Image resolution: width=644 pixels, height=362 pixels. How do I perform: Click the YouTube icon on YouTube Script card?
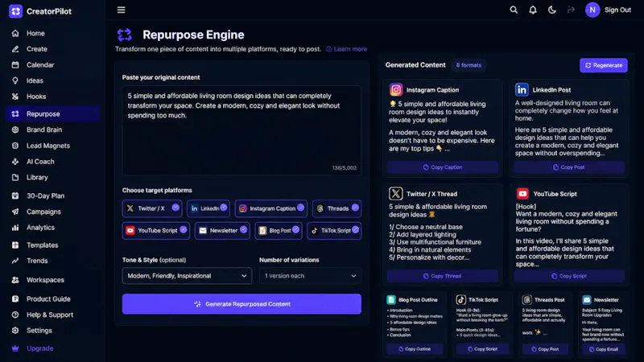522,193
